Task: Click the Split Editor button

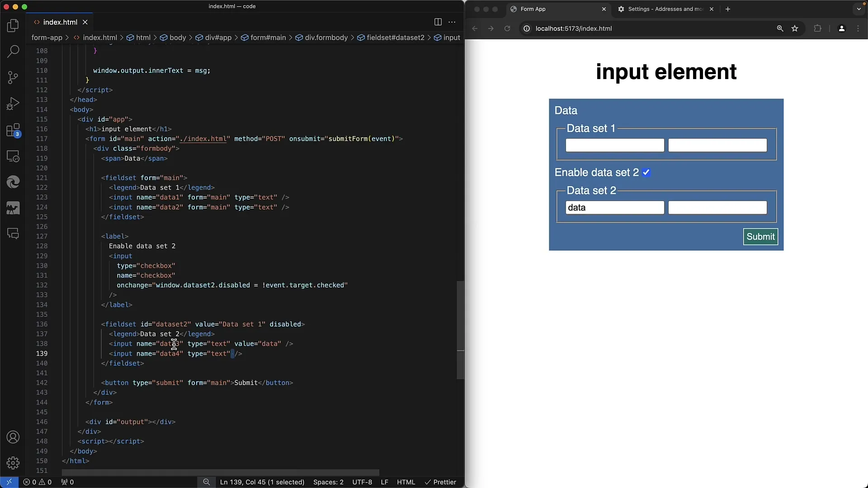Action: [438, 22]
